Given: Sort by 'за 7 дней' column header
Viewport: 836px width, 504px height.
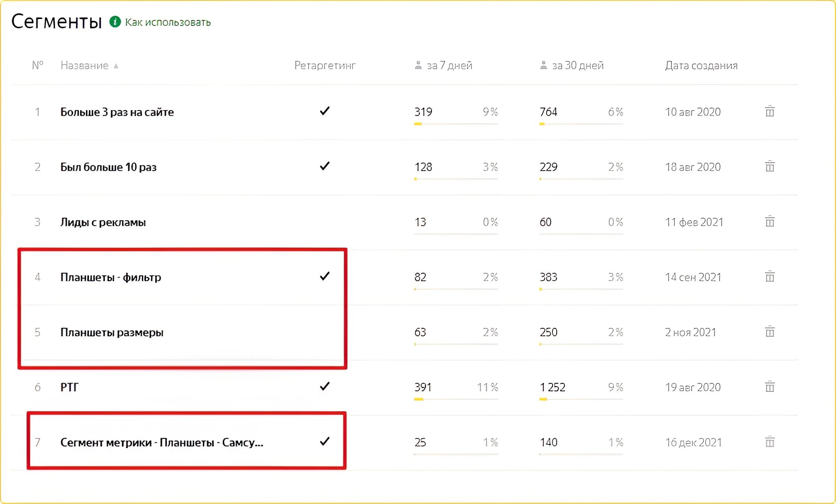Looking at the screenshot, I should [x=449, y=66].
